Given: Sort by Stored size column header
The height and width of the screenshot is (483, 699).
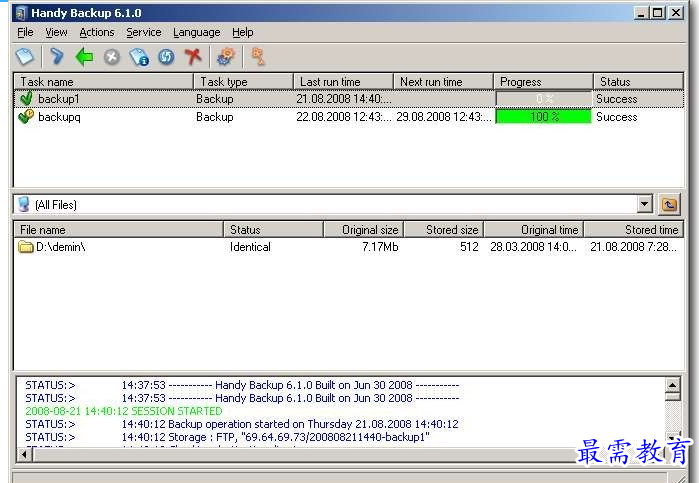Looking at the screenshot, I should click(444, 230).
